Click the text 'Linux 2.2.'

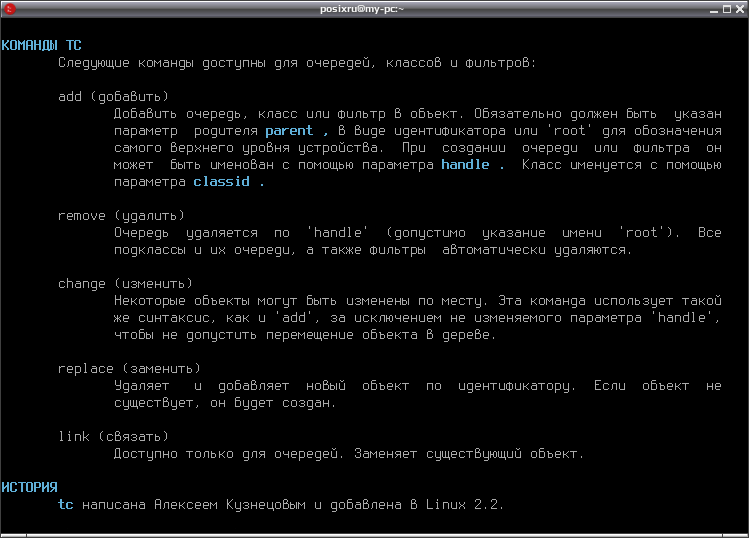point(465,505)
